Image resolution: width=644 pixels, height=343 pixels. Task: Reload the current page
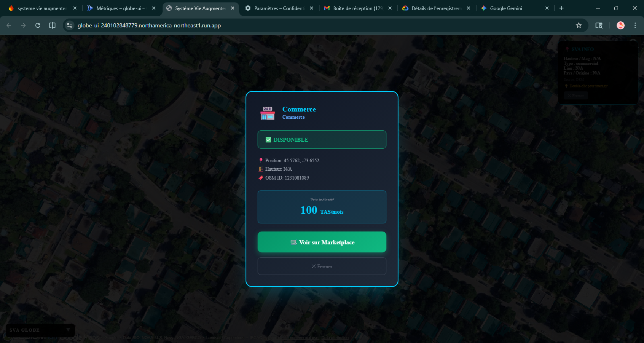pyautogui.click(x=38, y=25)
